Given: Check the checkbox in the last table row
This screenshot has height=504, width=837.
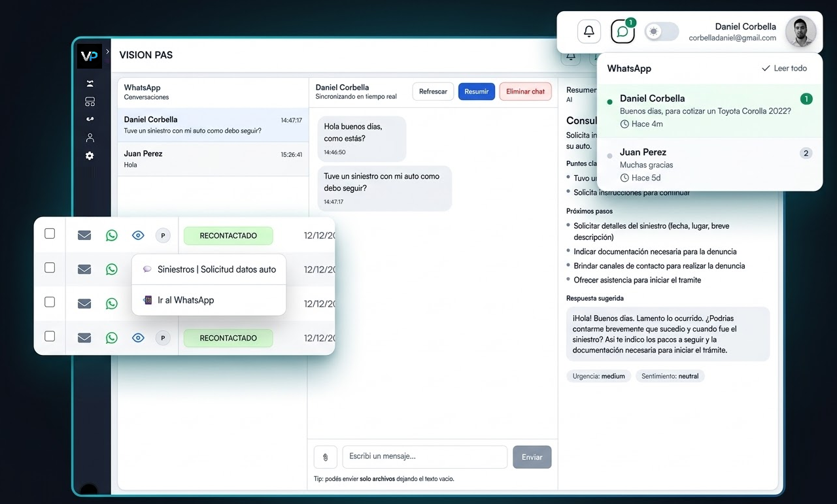Looking at the screenshot, I should (50, 336).
